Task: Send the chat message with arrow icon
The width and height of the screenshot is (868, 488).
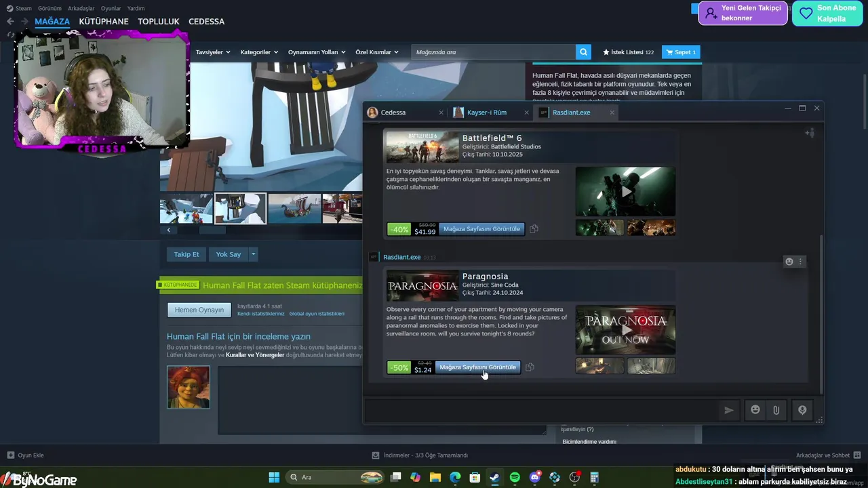Action: (729, 410)
